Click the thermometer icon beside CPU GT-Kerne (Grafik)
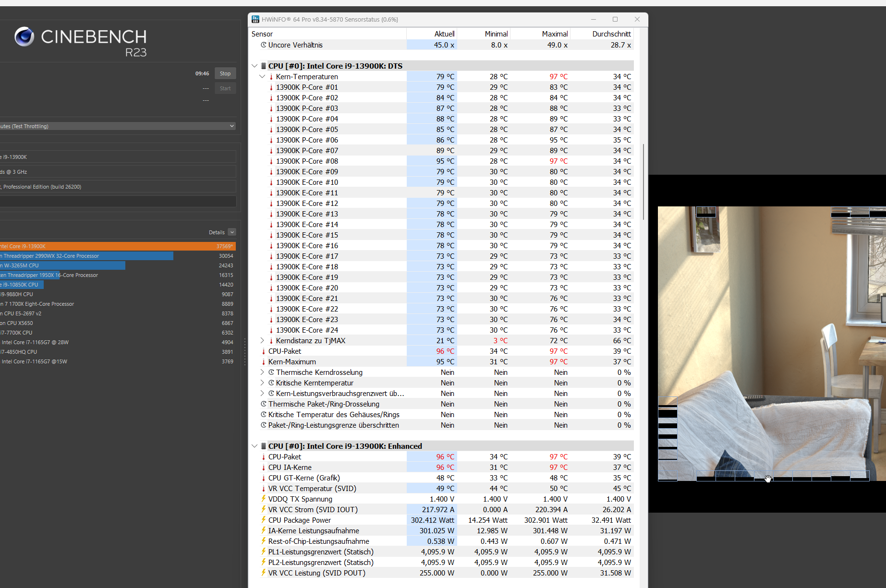This screenshot has height=588, width=886. coord(264,478)
